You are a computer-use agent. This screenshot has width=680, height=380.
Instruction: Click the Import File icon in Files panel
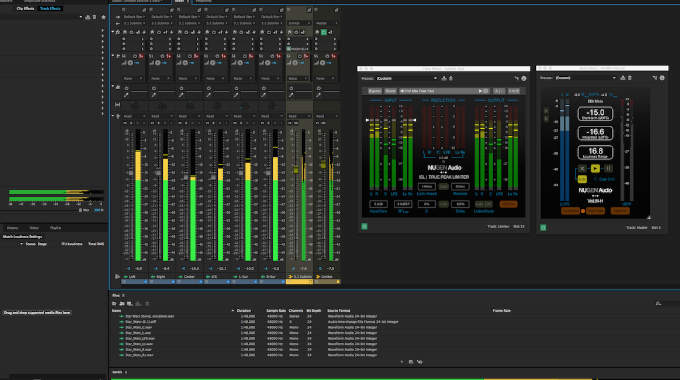click(122, 304)
